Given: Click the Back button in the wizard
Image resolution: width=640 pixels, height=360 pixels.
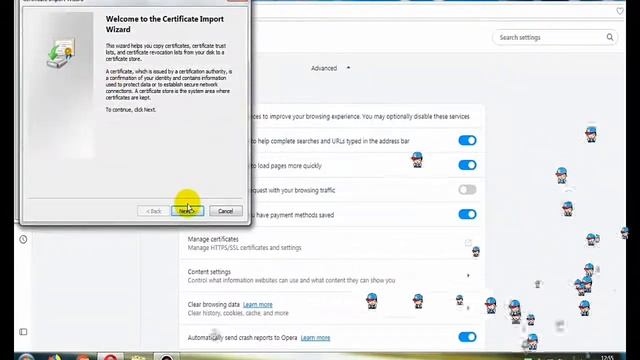Looking at the screenshot, I should click(x=153, y=211).
